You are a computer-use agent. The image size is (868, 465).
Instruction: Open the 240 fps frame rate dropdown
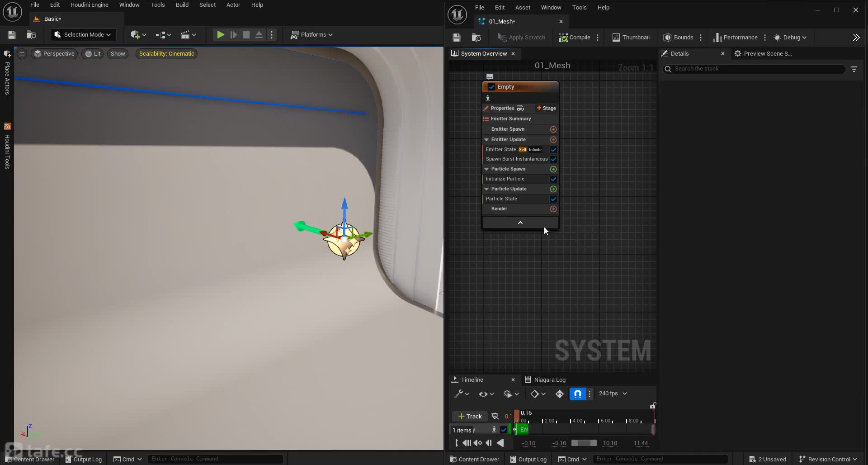point(613,394)
